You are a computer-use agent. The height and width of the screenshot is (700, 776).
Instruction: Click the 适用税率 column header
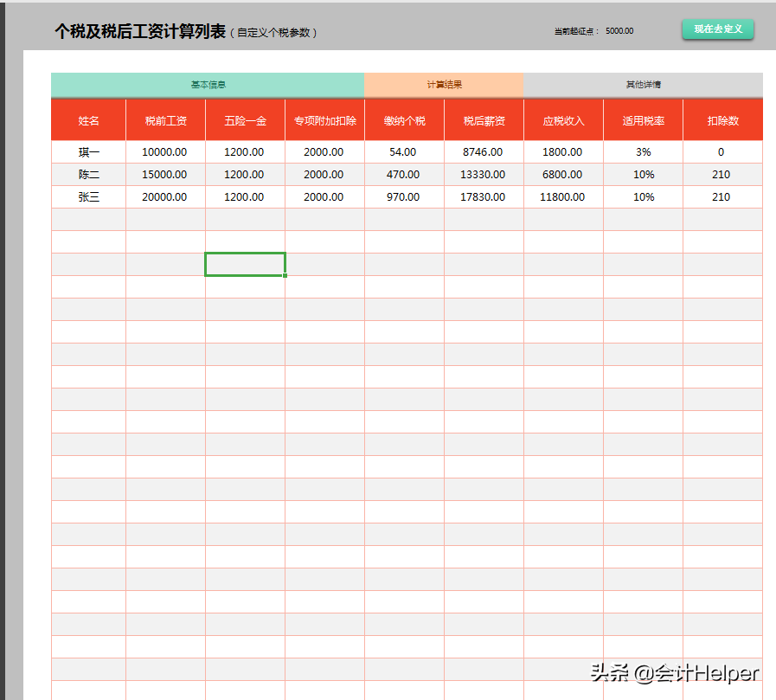643,120
